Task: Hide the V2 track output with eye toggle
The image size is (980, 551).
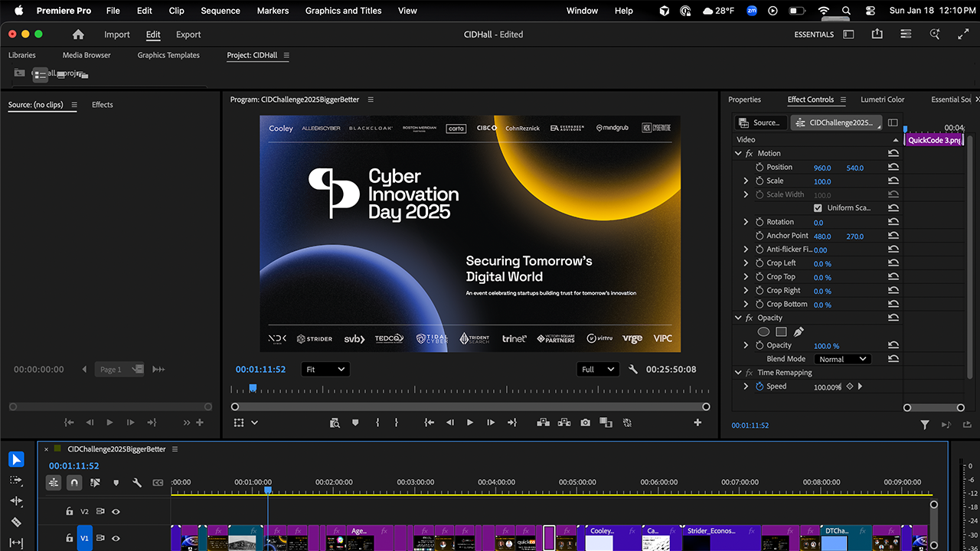Action: click(116, 511)
